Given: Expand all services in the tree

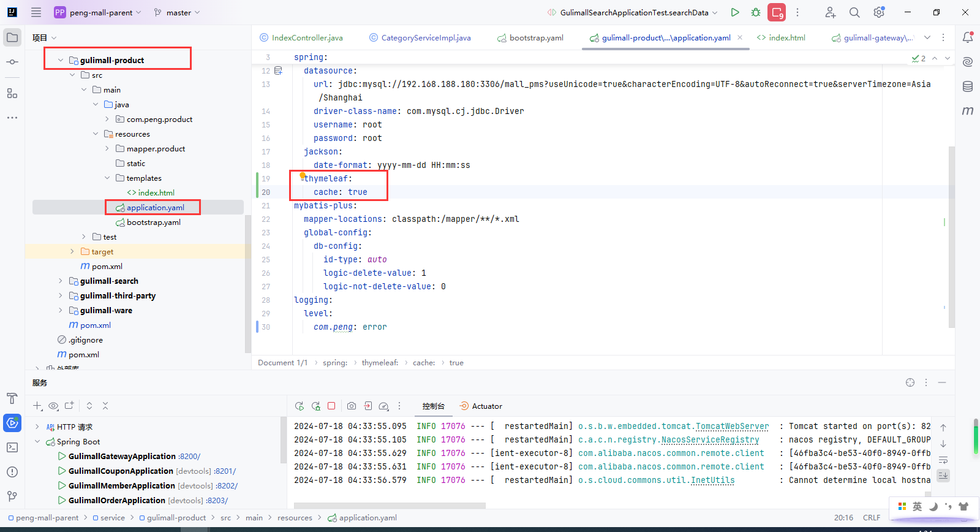Looking at the screenshot, I should (x=89, y=406).
